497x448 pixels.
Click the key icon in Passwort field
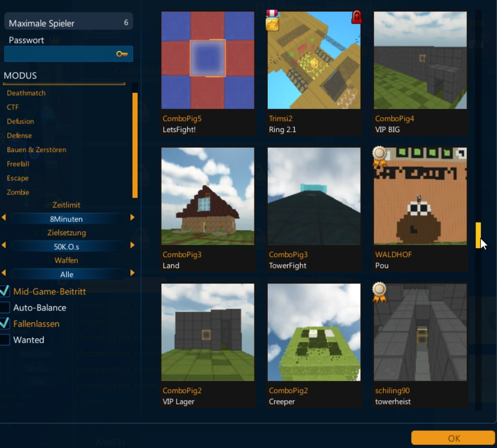[x=122, y=54]
